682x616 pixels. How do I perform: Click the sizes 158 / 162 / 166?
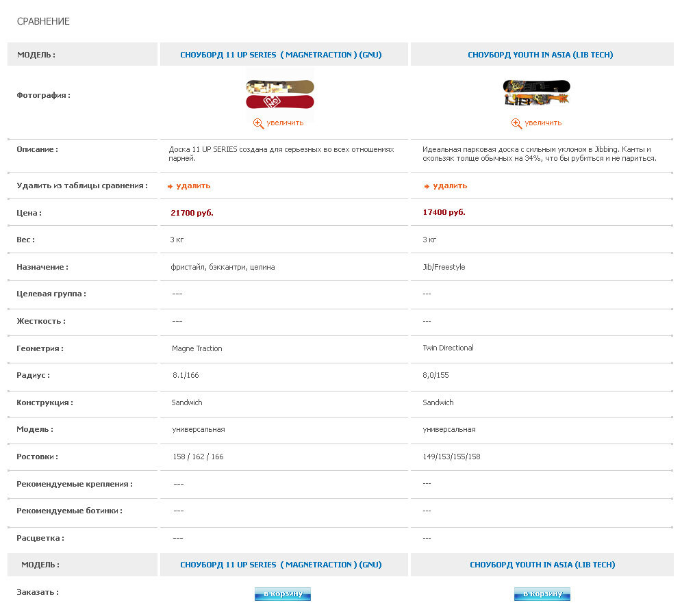point(198,457)
